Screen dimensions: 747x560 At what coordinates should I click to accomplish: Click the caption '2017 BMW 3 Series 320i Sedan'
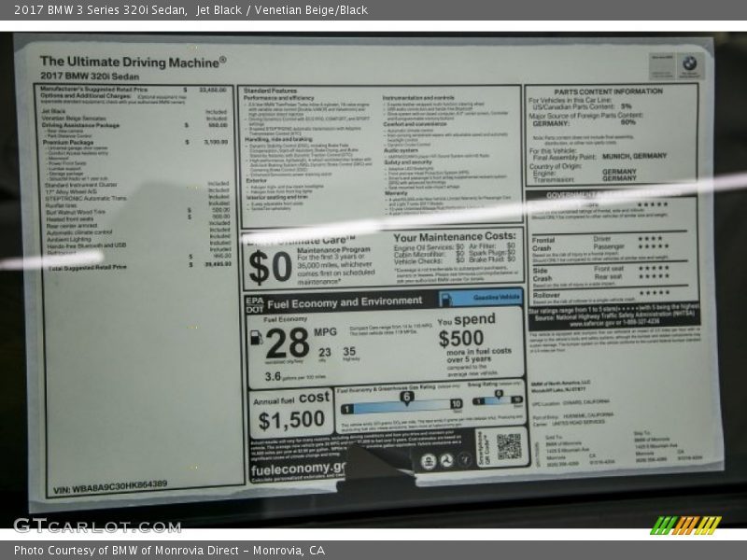coord(101,9)
